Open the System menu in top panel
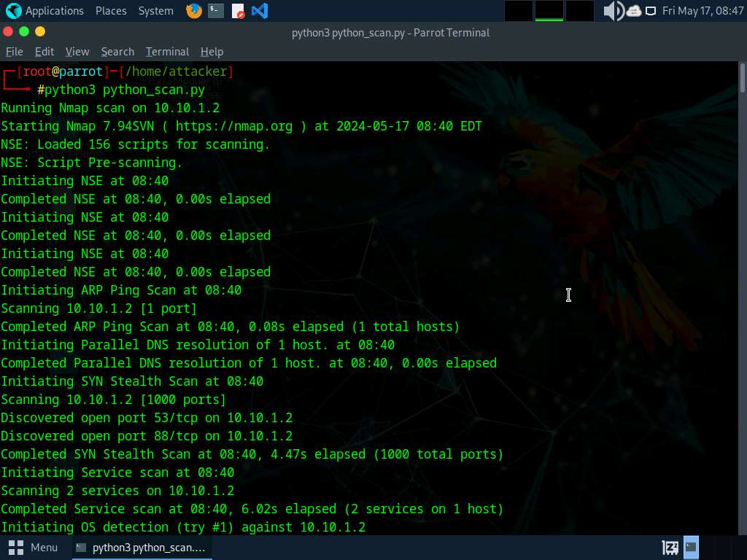The height and width of the screenshot is (560, 747). (156, 11)
